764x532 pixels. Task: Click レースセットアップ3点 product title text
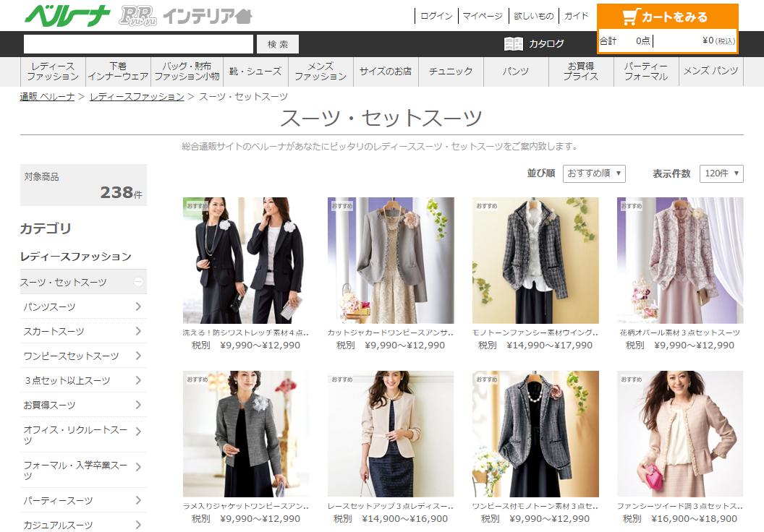(x=391, y=507)
